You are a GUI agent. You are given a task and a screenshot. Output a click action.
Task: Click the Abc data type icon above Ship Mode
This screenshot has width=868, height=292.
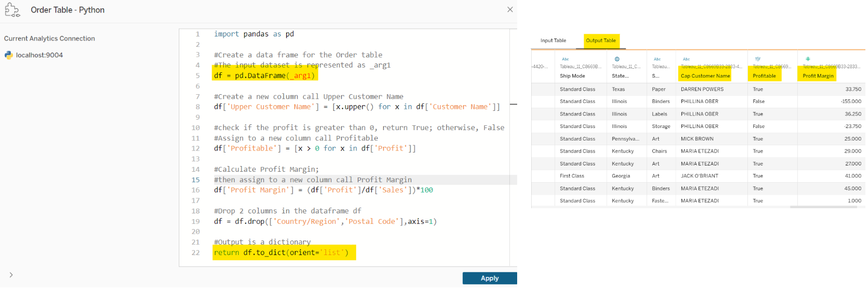[565, 59]
